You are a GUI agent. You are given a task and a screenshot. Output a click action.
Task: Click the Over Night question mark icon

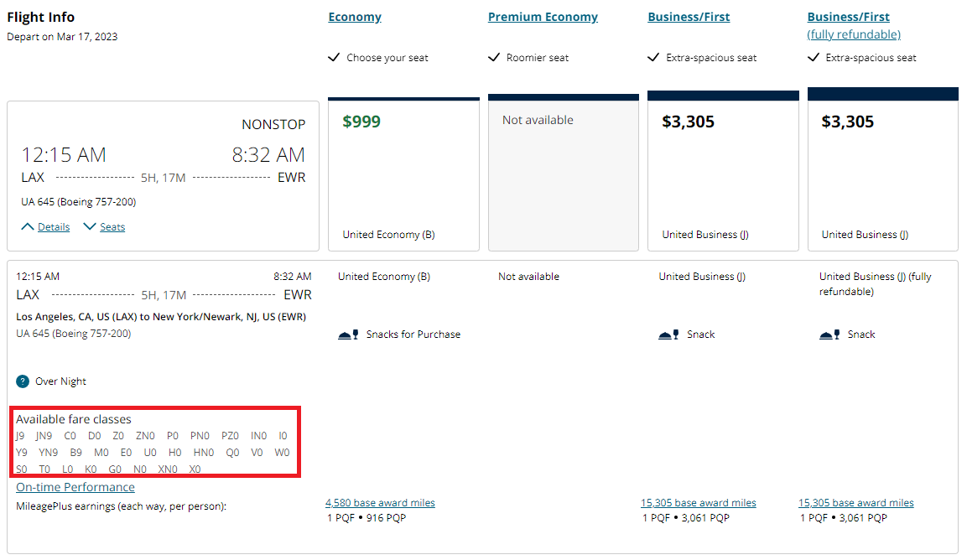[x=21, y=381]
